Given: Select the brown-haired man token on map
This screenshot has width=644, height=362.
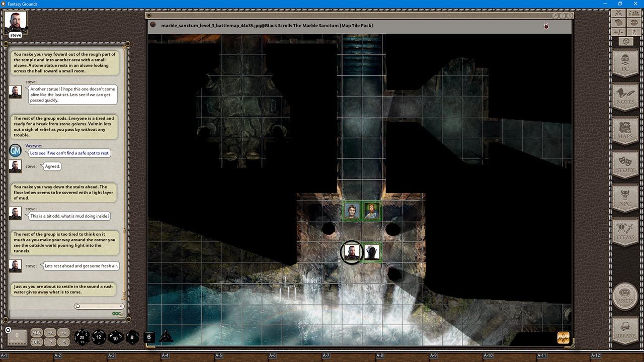Looking at the screenshot, I should [x=352, y=211].
